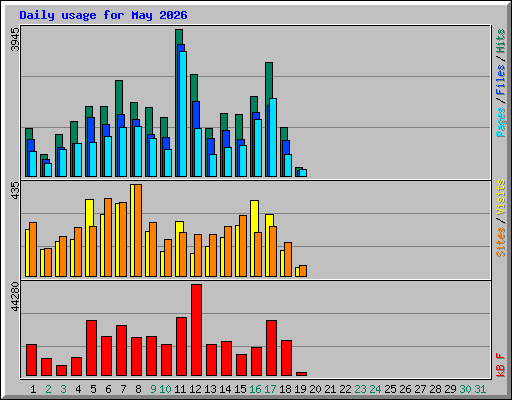Click day label 31 on the x-axis

[x=480, y=389]
